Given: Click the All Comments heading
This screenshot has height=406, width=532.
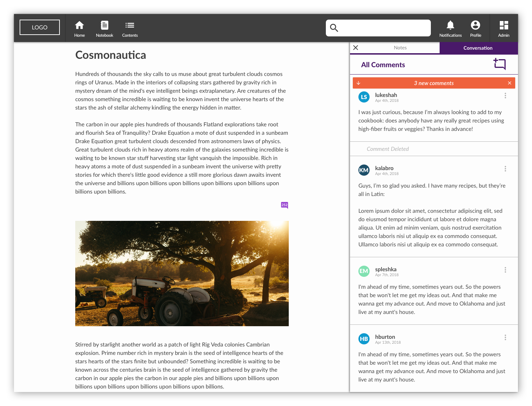Looking at the screenshot, I should [x=383, y=65].
